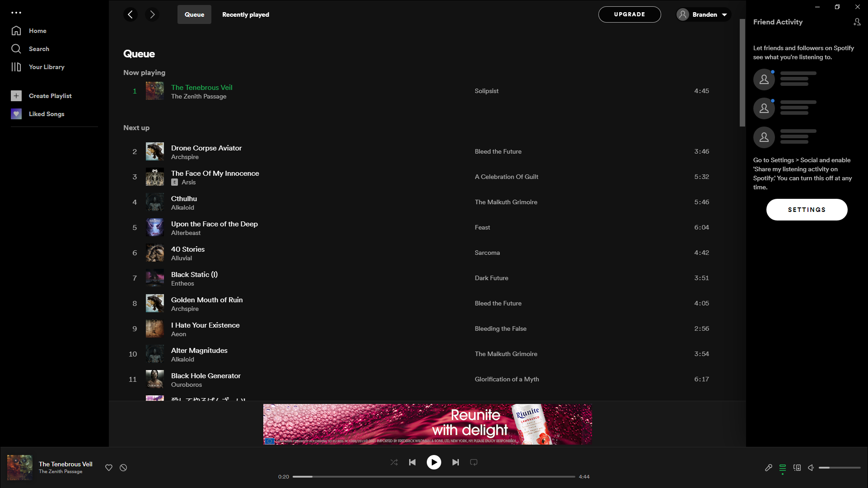Seek in the song progress bar
Screen dimensions: 868x488
click(434, 477)
